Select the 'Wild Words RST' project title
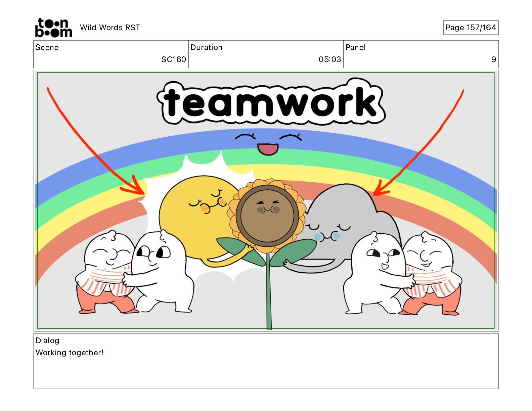 coord(110,28)
